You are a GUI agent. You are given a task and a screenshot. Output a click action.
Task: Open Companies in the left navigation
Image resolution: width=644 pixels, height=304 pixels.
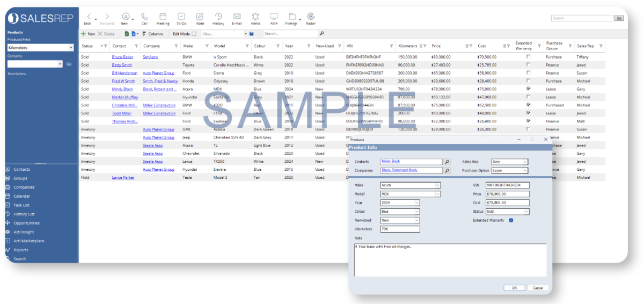[24, 187]
